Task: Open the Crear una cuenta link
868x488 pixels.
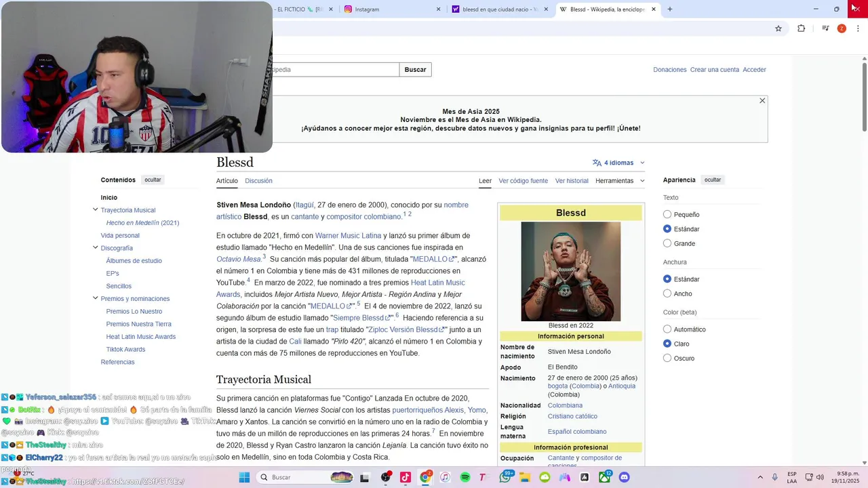Action: [x=715, y=70]
